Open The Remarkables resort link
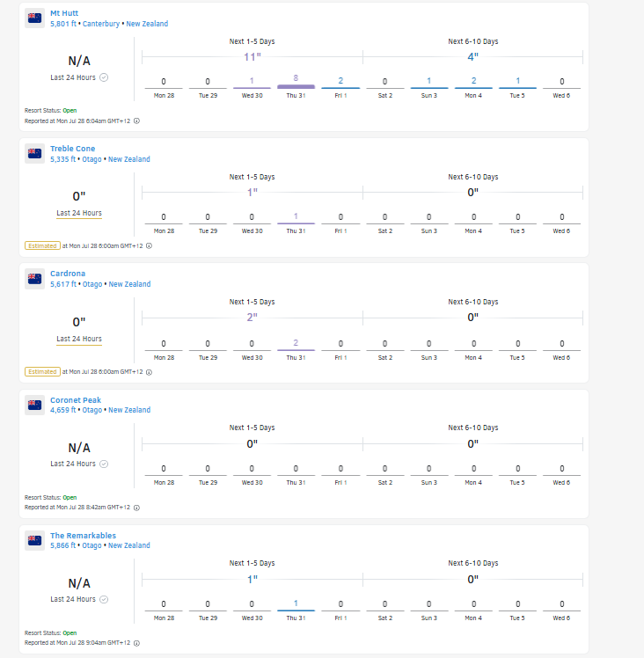This screenshot has height=658, width=644. tap(83, 536)
